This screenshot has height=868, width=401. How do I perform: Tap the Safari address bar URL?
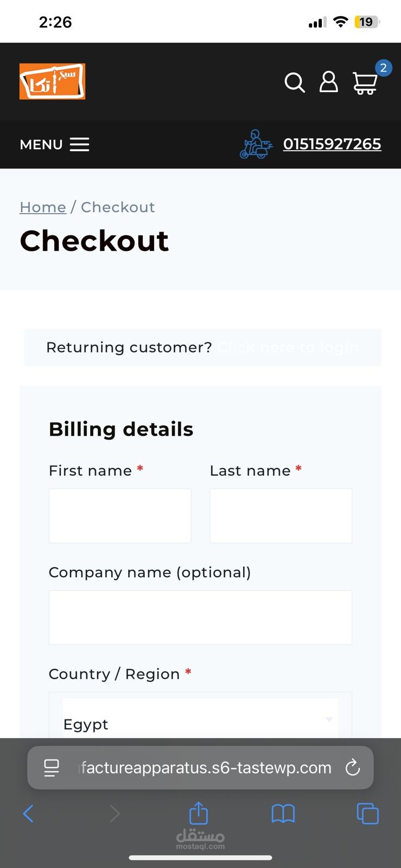pos(206,768)
